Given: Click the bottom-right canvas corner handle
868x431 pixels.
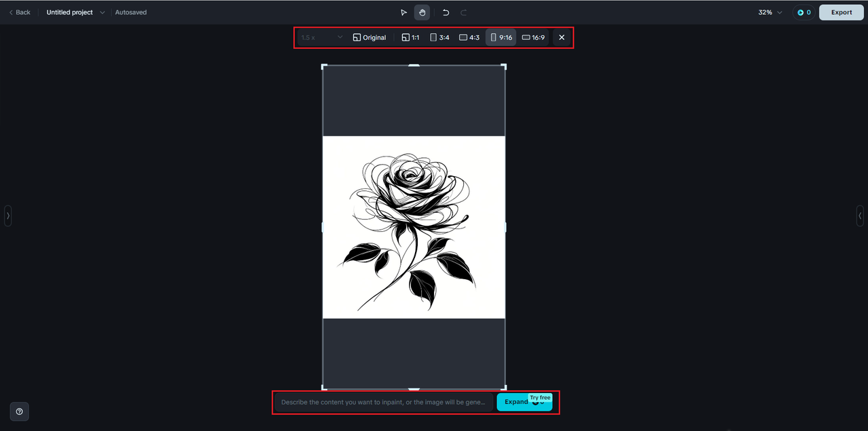Looking at the screenshot, I should click(504, 388).
